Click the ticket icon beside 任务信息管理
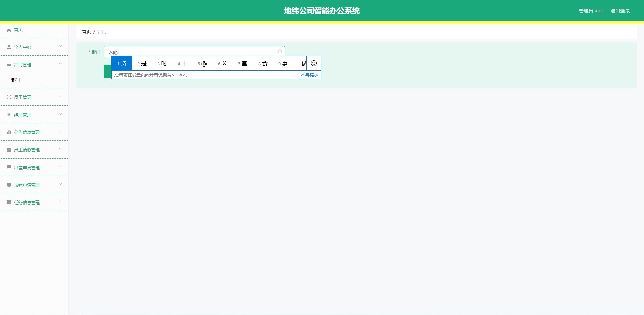 pos(9,202)
